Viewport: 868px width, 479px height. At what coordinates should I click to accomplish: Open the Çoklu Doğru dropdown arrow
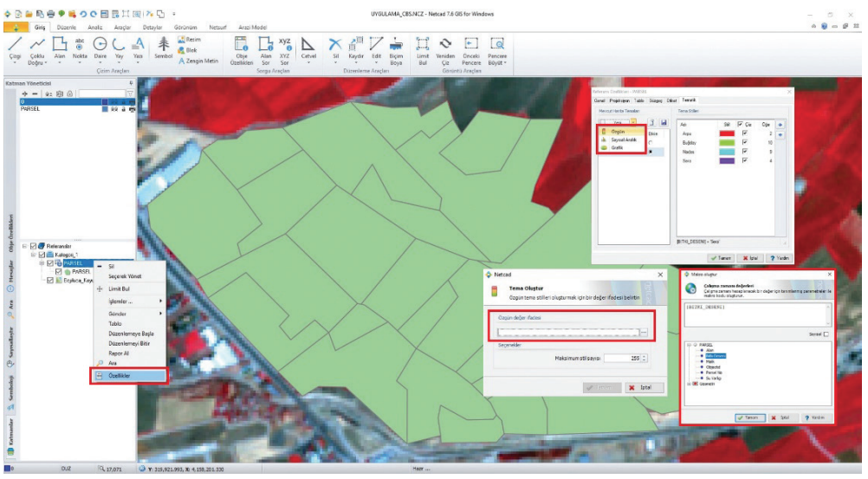coord(44,63)
